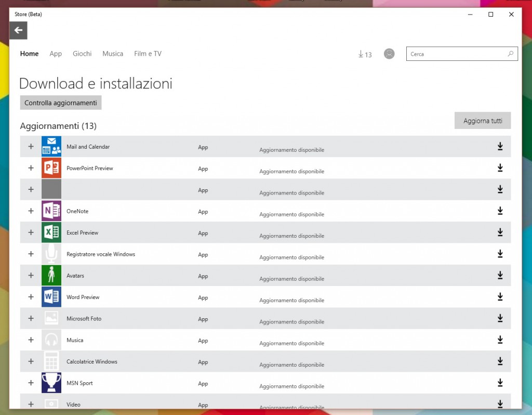Download the Avatars update

(x=500, y=275)
